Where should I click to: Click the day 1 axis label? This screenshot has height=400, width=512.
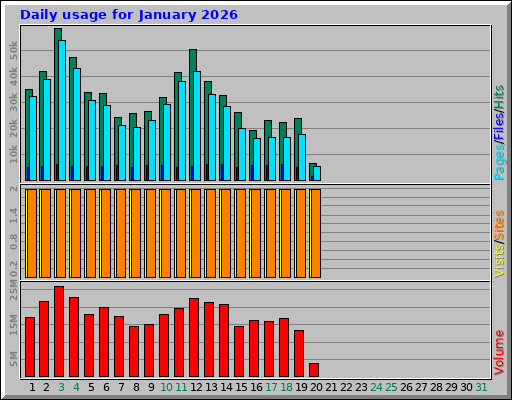tap(32, 387)
